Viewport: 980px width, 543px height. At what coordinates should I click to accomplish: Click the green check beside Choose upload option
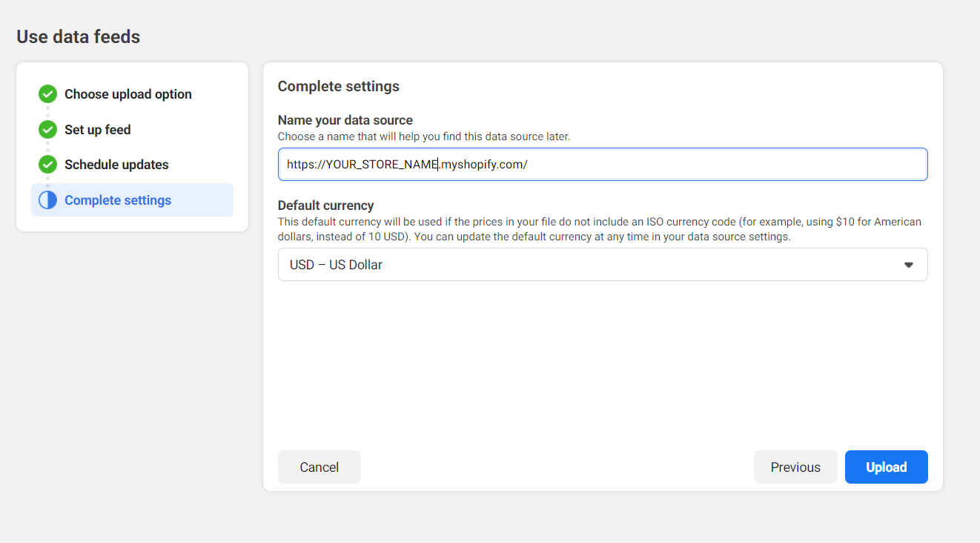(47, 94)
